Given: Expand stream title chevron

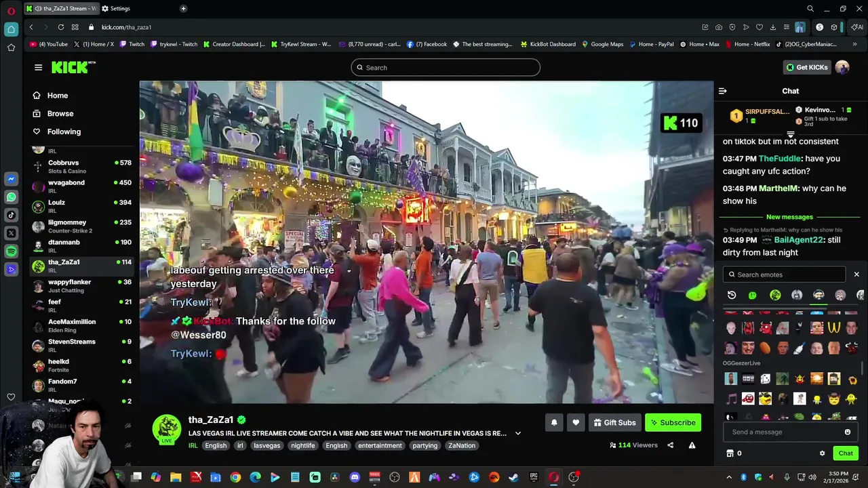Looking at the screenshot, I should tap(518, 433).
